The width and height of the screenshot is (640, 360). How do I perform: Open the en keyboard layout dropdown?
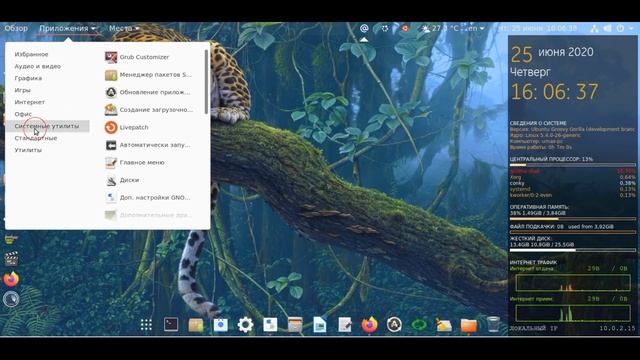click(x=476, y=28)
